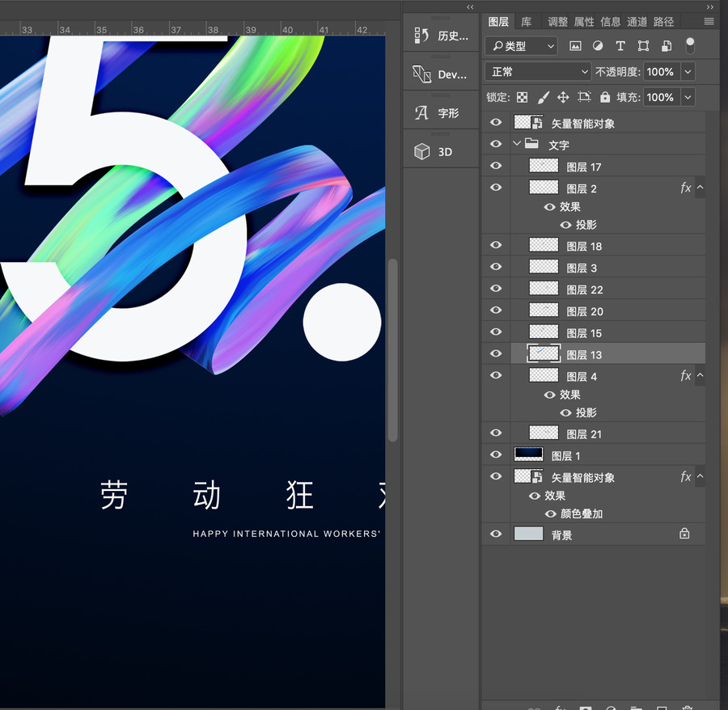Collapse the 文字 group chevron

tap(517, 143)
